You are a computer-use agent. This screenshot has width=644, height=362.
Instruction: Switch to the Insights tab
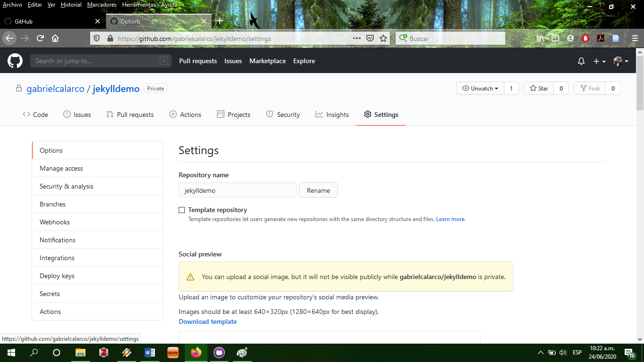click(x=332, y=114)
